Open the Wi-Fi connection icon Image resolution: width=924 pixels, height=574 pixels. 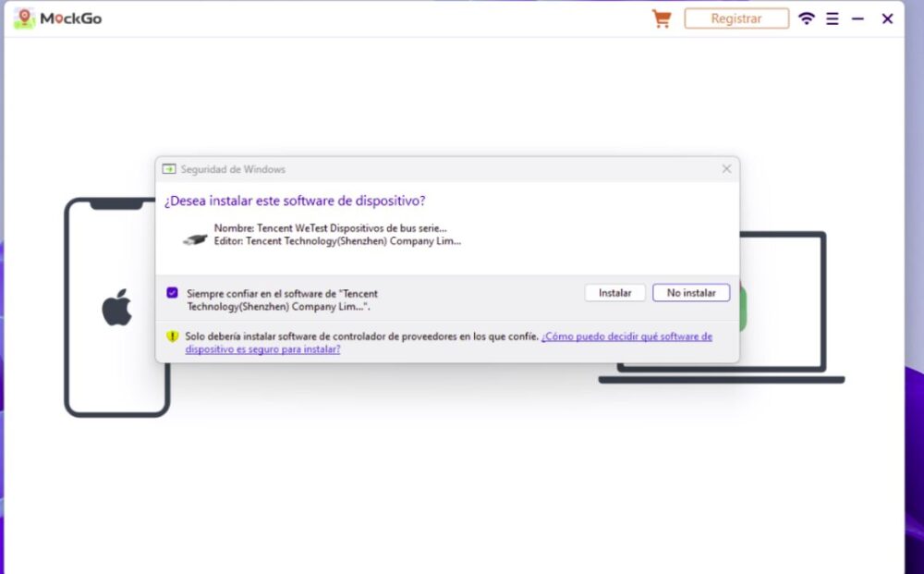click(806, 18)
